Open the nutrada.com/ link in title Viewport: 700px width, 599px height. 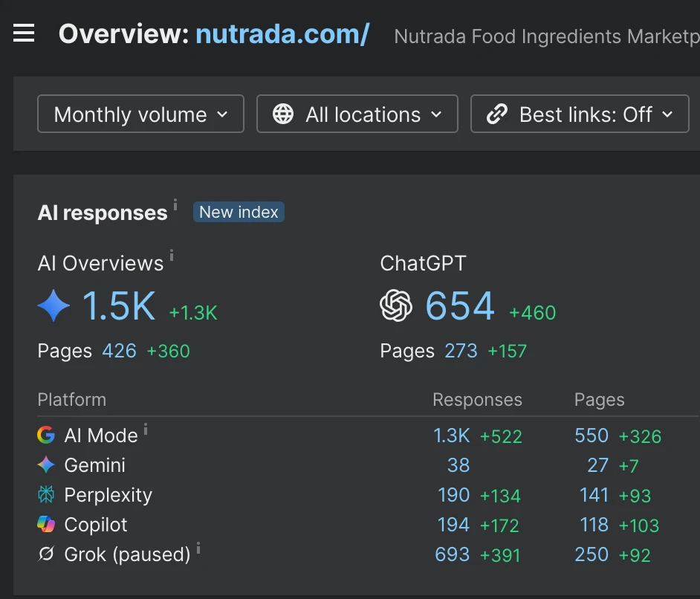[282, 34]
